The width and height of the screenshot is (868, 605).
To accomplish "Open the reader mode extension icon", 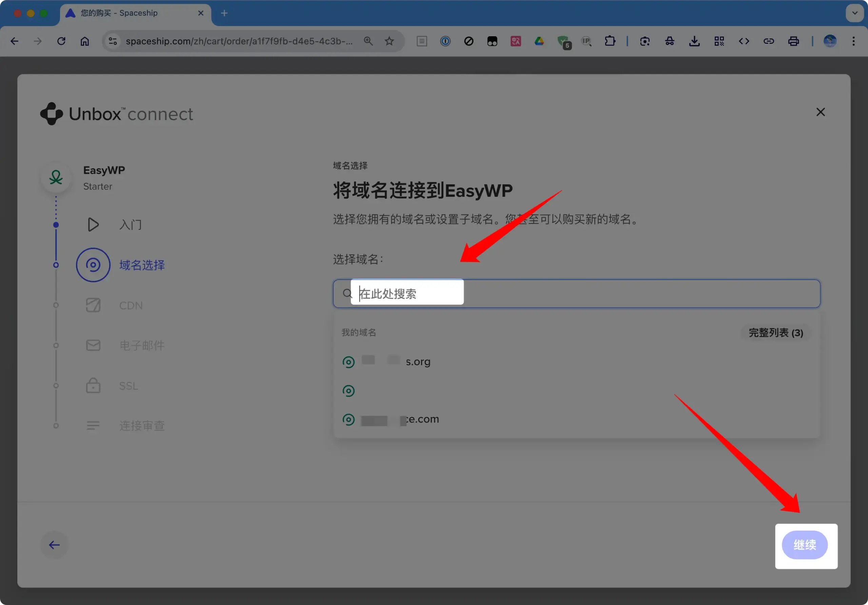I will [x=422, y=41].
